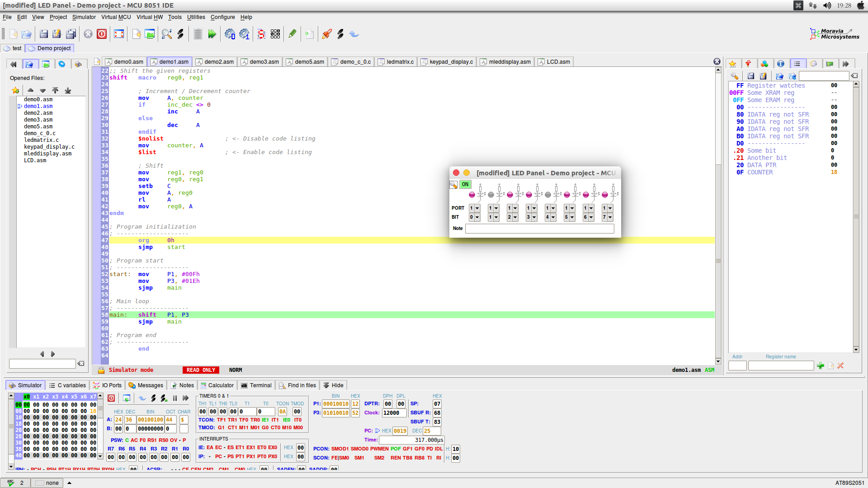Click the AT89S2051 processor label in status bar
This screenshot has width=868, height=488.
(x=849, y=483)
